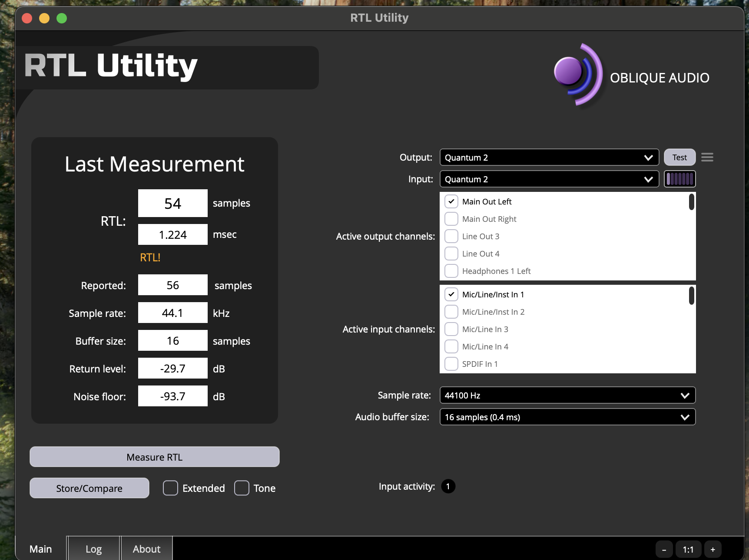Click the orange RTL! status text
The height and width of the screenshot is (560, 749).
(x=150, y=257)
